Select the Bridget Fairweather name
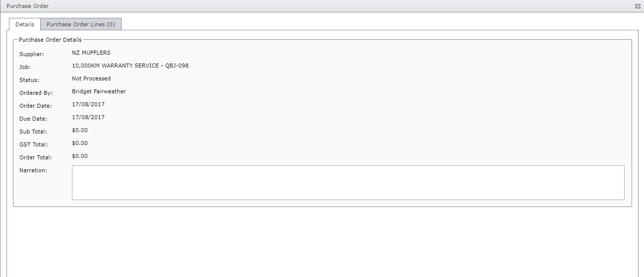The image size is (644, 277). click(x=99, y=91)
